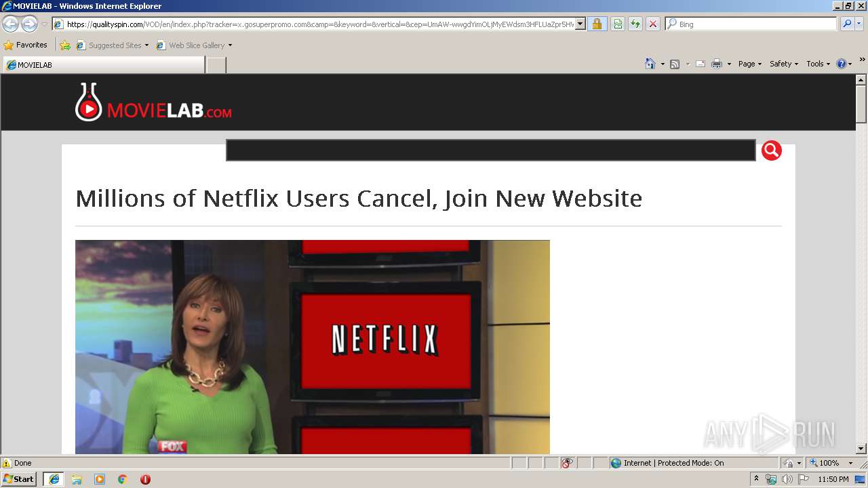The width and height of the screenshot is (868, 488).
Task: Open a new blank tab
Action: click(216, 65)
